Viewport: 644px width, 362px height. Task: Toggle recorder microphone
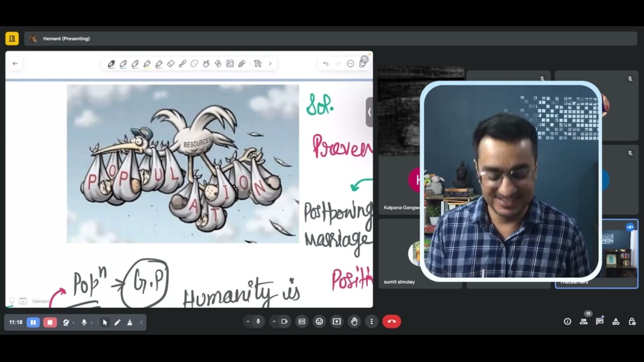point(84,322)
